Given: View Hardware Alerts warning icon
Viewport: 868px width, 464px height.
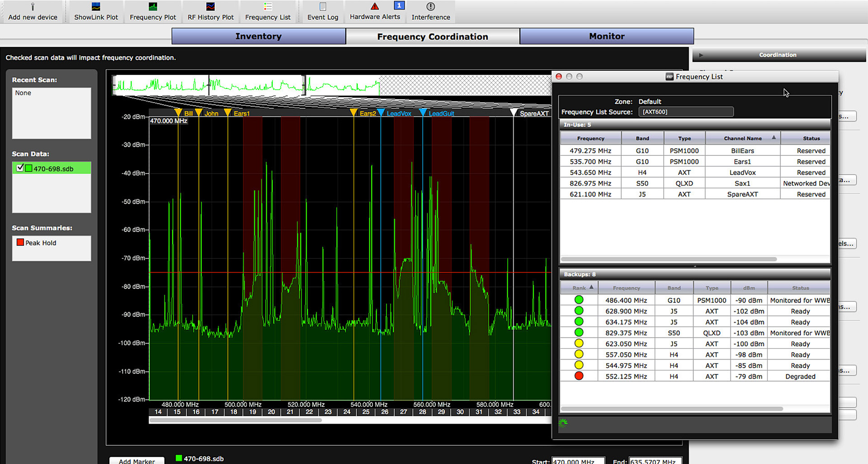Looking at the screenshot, I should tap(375, 6).
